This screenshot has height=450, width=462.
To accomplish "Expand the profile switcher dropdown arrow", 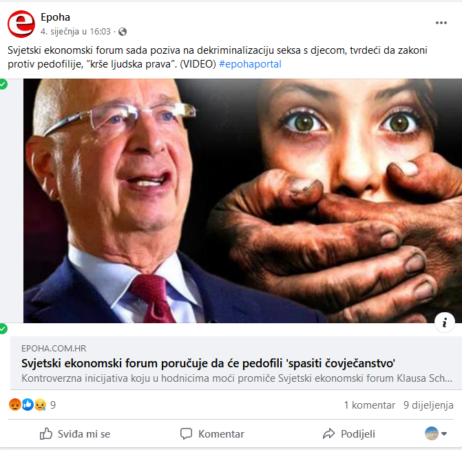I will (444, 434).
